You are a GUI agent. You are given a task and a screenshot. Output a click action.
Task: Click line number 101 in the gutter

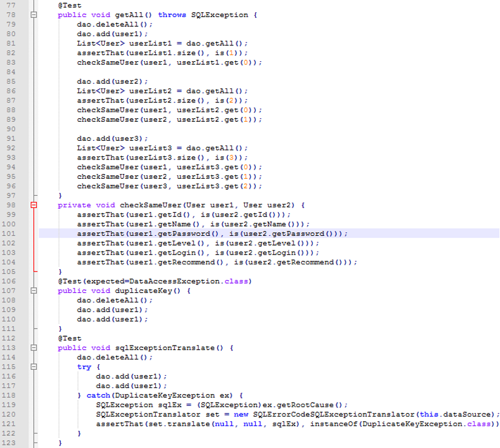pos(8,233)
